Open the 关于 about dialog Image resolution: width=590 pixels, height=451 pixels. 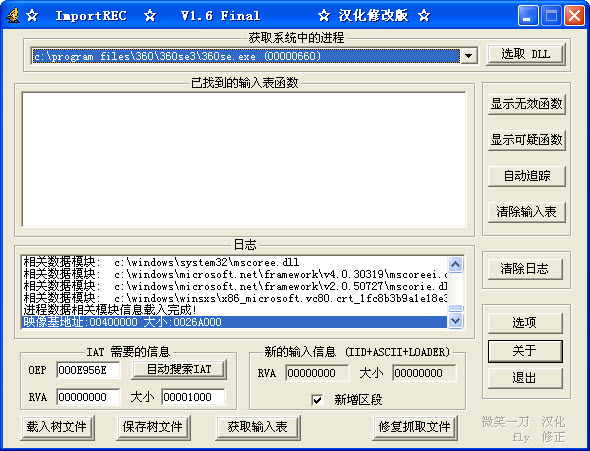(525, 351)
